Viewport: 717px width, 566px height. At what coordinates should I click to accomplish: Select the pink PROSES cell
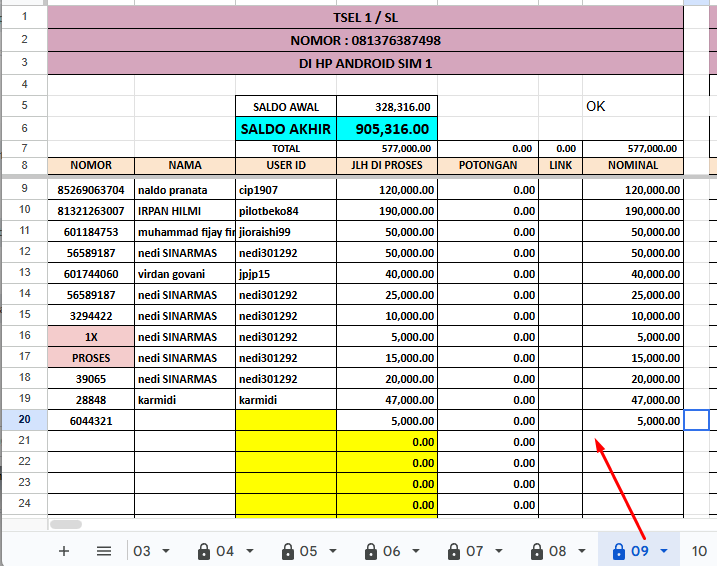point(91,358)
